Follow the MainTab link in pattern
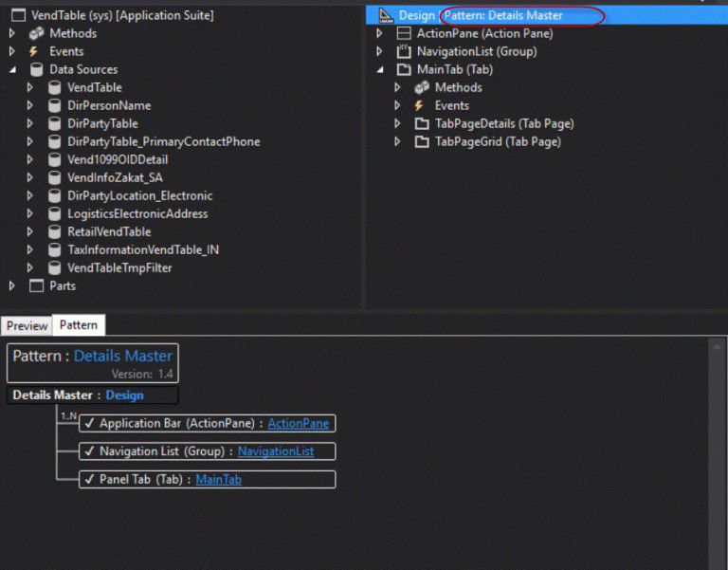 (219, 479)
